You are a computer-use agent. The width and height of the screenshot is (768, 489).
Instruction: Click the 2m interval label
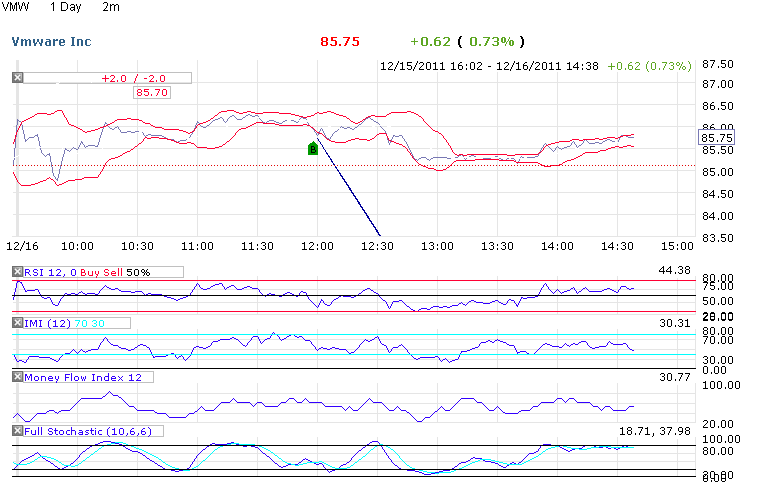[x=111, y=7]
